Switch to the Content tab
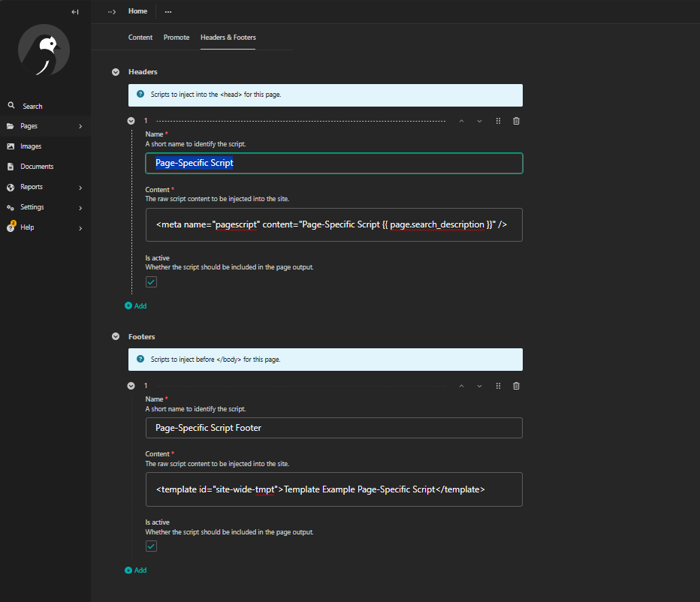The height and width of the screenshot is (602, 700). coord(140,37)
